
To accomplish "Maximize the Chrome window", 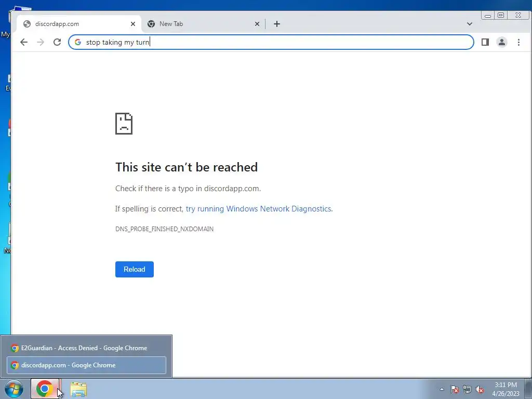I will click(x=501, y=15).
